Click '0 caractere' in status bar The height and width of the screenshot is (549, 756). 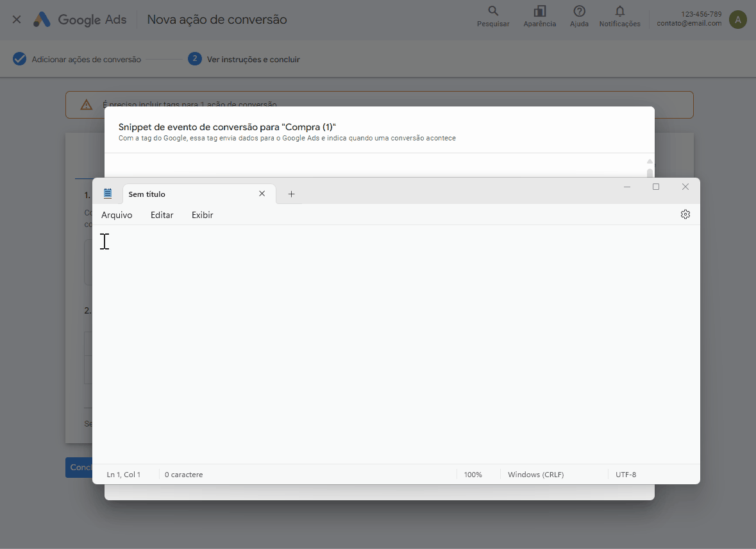(x=183, y=475)
